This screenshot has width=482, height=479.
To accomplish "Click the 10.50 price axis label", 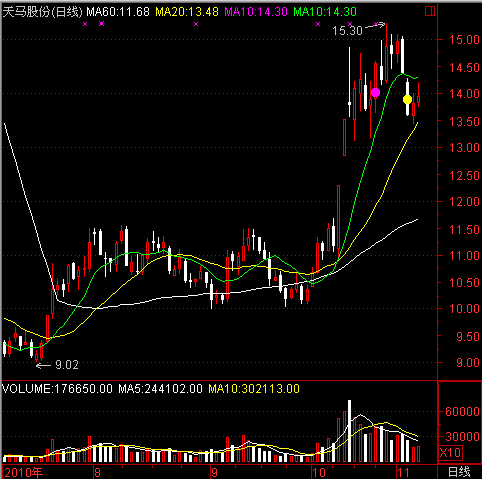I will [464, 283].
